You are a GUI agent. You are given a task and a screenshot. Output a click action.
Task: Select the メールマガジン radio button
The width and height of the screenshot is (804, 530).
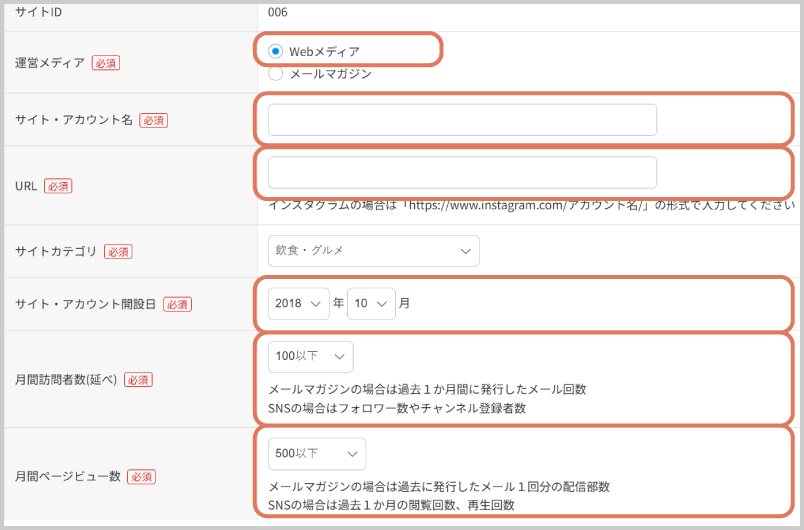(x=275, y=74)
